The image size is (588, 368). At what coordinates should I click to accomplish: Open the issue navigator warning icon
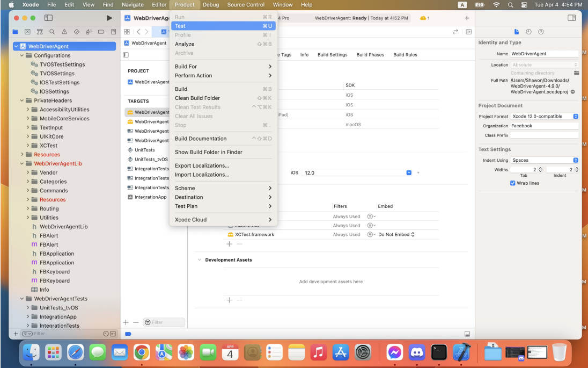[x=64, y=32]
